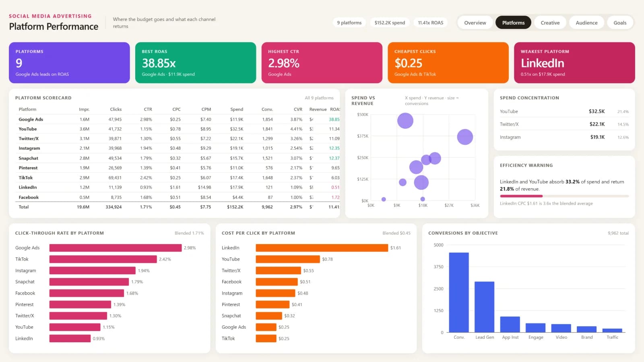Sort scorecard by CPC column header
Viewport: 644px width, 362px height.
176,109
